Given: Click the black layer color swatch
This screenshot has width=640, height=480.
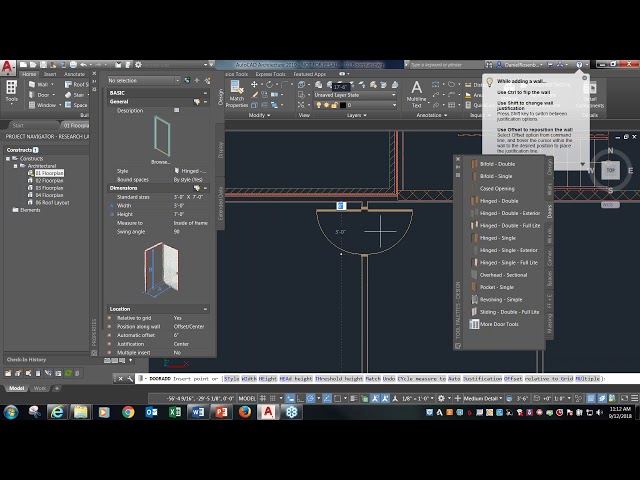Looking at the screenshot, I should pyautogui.click(x=343, y=105).
